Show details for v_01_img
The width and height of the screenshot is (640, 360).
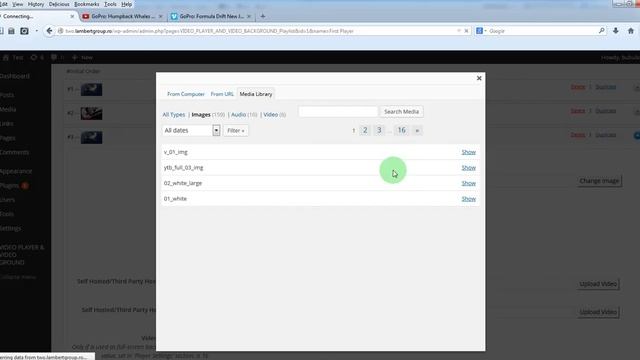pos(469,152)
